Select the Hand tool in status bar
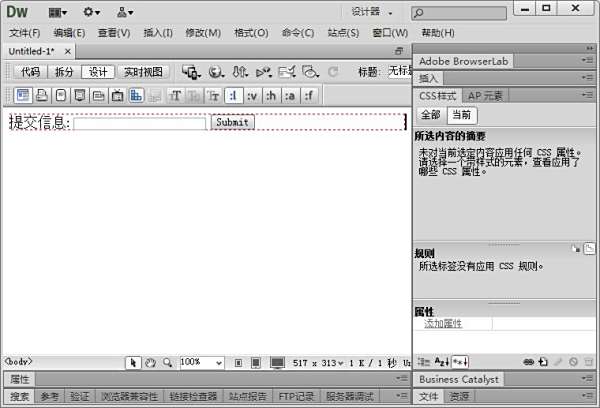Screen dimensions: 600x408 (x=150, y=362)
